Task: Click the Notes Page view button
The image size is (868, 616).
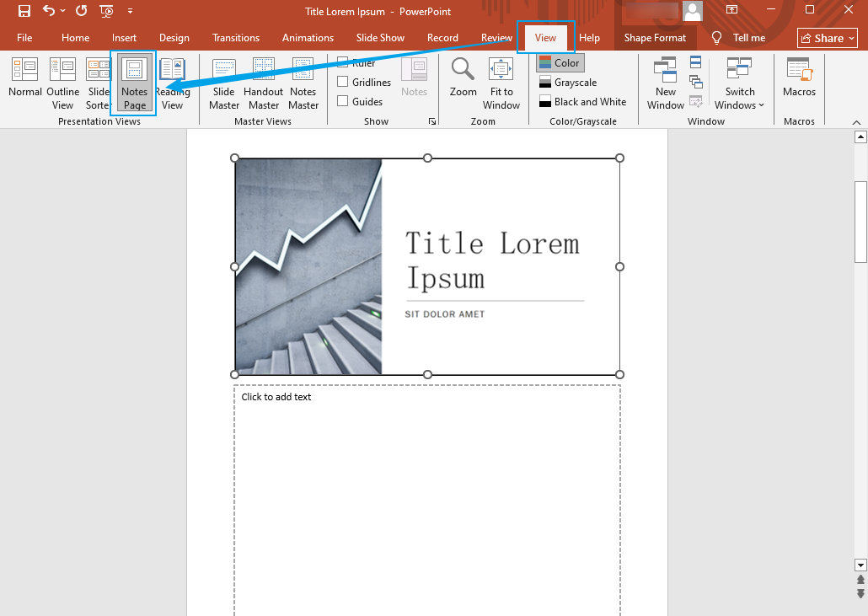Action: click(x=133, y=83)
